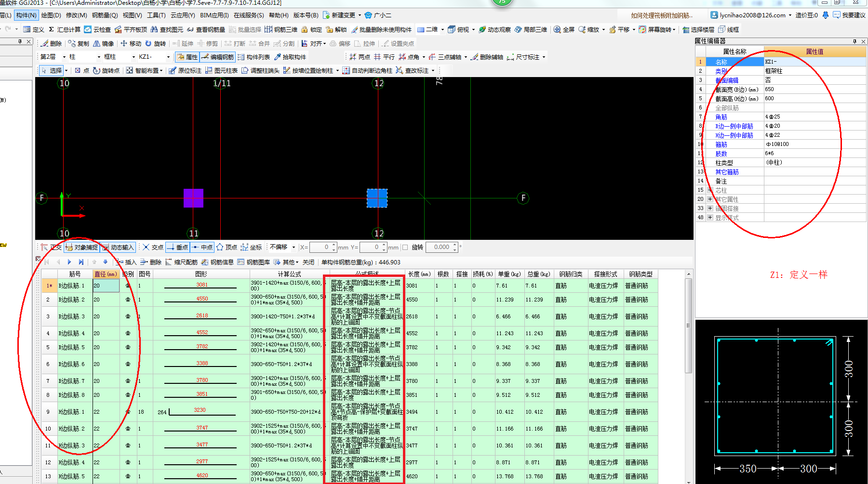Choose 两点 two-point auxiliary axis
This screenshot has width=868, height=484.
click(360, 57)
